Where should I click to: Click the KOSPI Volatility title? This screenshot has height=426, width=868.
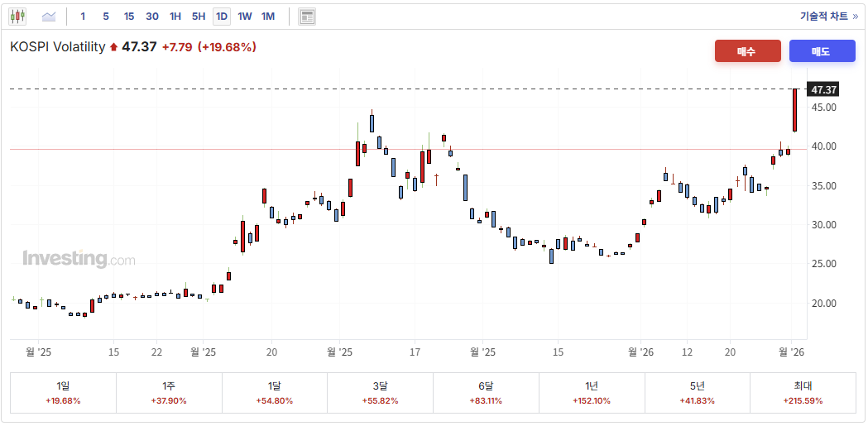58,47
